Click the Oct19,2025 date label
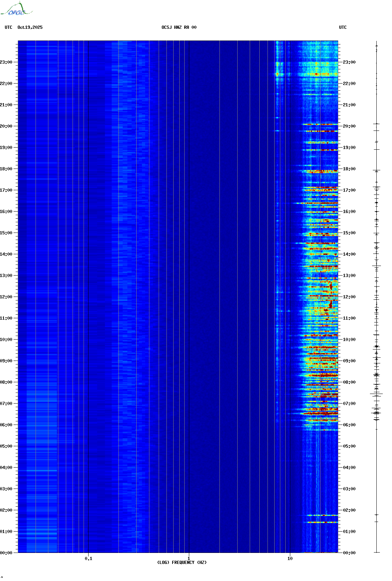The image size is (392, 581). point(30,27)
